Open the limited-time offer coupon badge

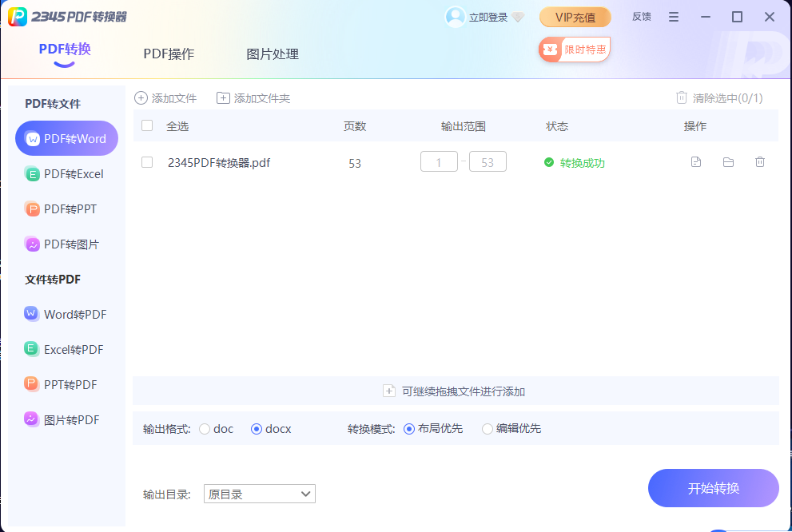pos(575,50)
